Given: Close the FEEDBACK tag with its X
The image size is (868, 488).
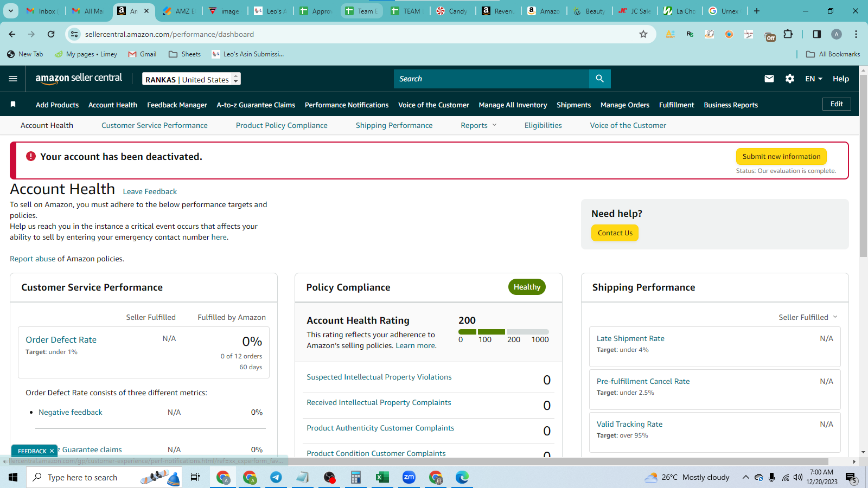Looking at the screenshot, I should coord(52,451).
